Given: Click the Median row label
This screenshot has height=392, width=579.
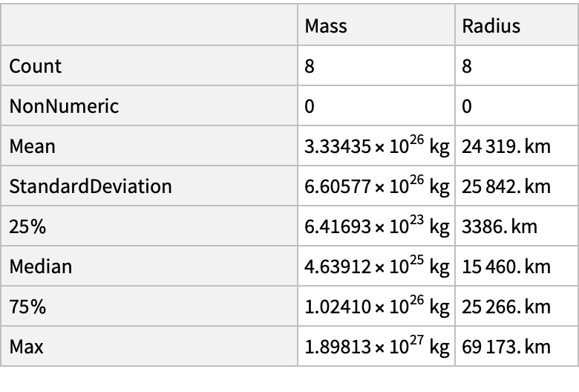Looking at the screenshot, I should pos(41,266).
